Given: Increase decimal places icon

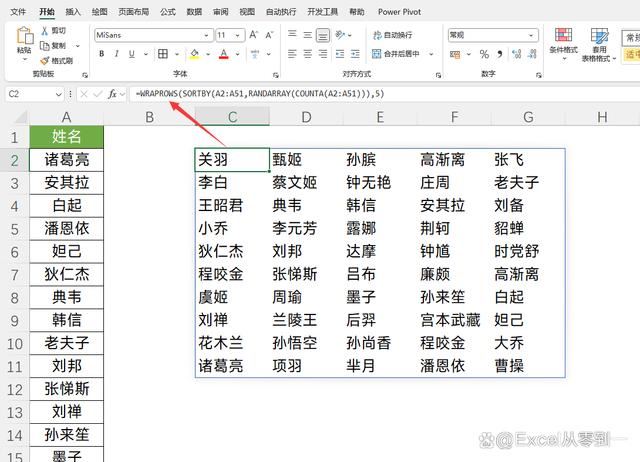Looking at the screenshot, I should coord(517,54).
